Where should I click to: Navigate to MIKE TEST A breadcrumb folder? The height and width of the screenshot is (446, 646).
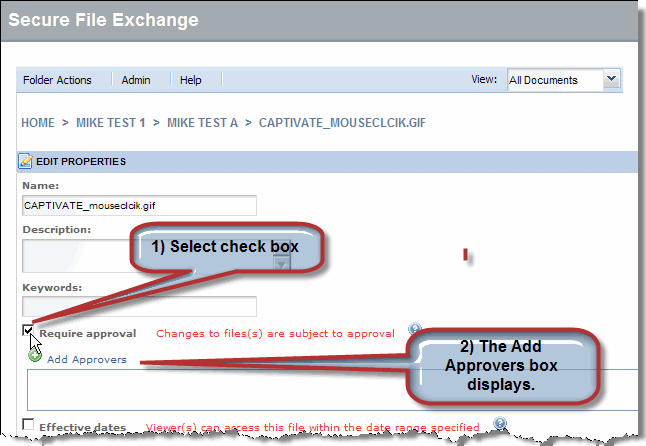click(x=202, y=122)
